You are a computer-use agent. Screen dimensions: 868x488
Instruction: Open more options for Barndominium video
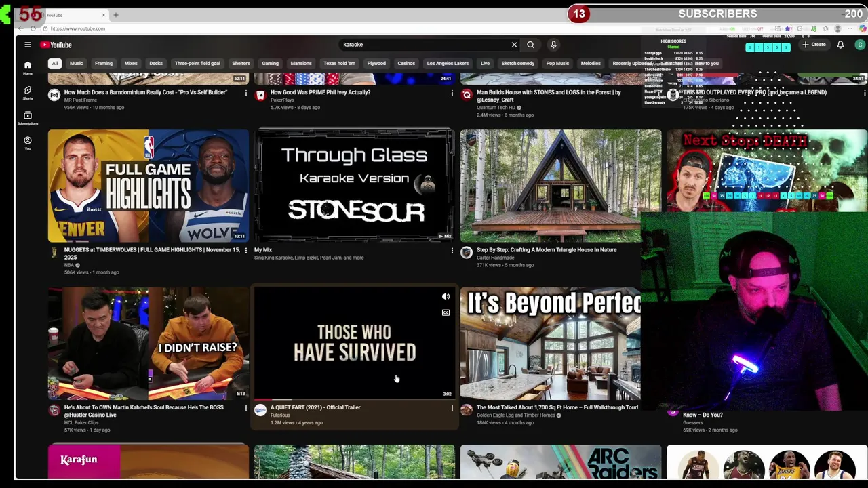(x=245, y=93)
